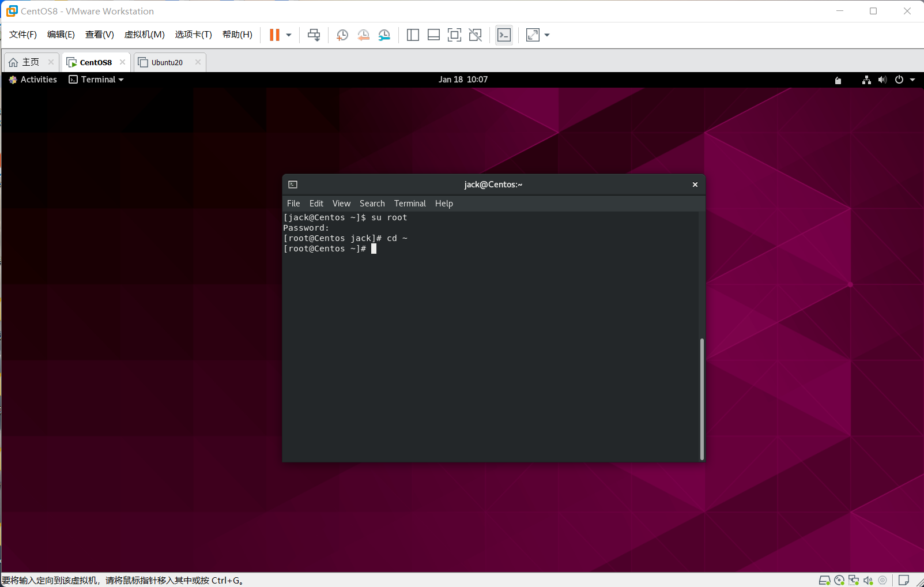The width and height of the screenshot is (924, 587).
Task: Click the Ctrl+G input redirect hint text
Action: pyautogui.click(x=125, y=580)
